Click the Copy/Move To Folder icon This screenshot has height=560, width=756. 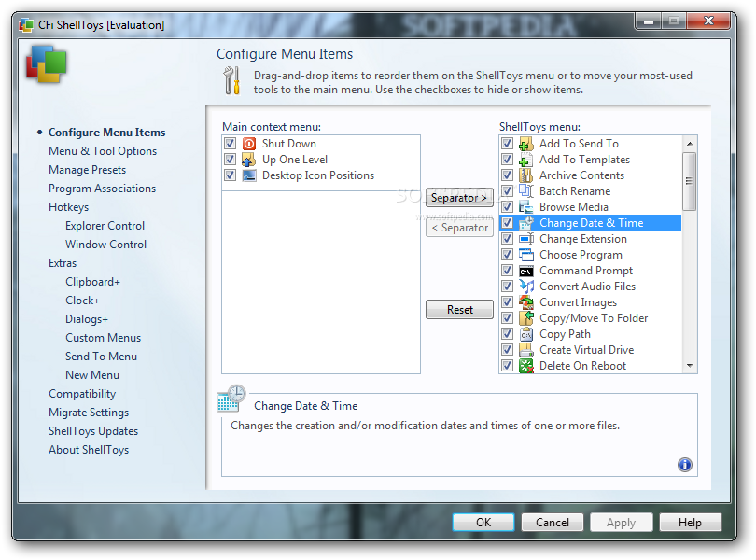[x=526, y=318]
